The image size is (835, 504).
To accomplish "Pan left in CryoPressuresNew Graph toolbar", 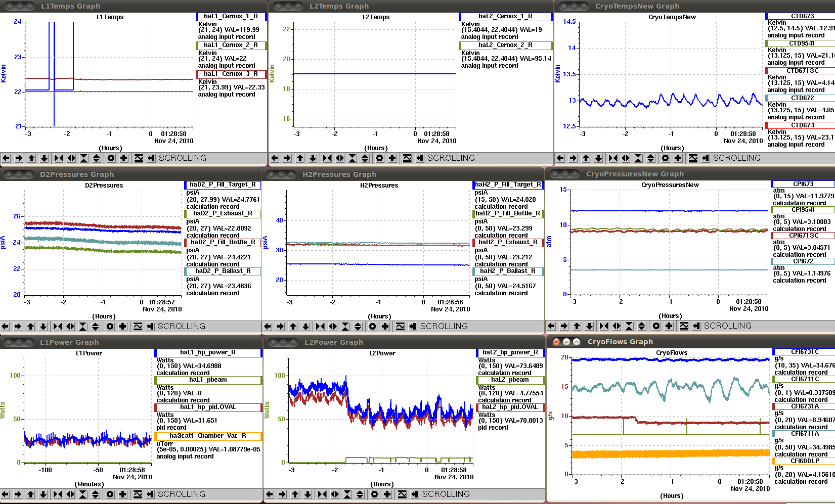I will tap(551, 326).
